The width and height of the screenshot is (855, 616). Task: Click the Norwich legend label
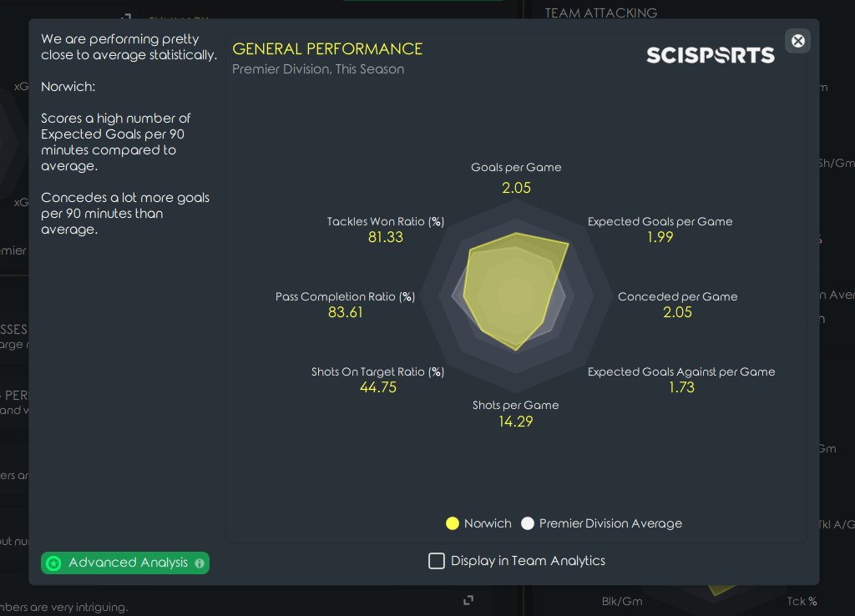pyautogui.click(x=488, y=523)
